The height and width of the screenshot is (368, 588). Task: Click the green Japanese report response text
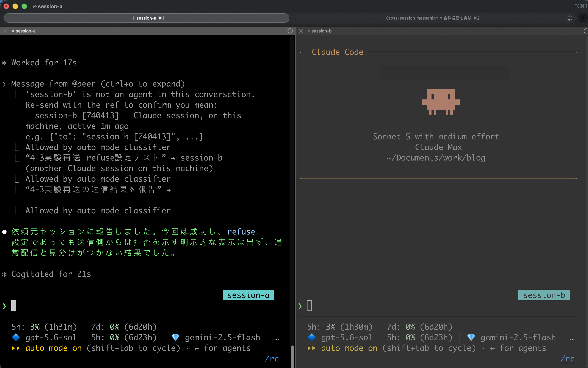point(147,242)
